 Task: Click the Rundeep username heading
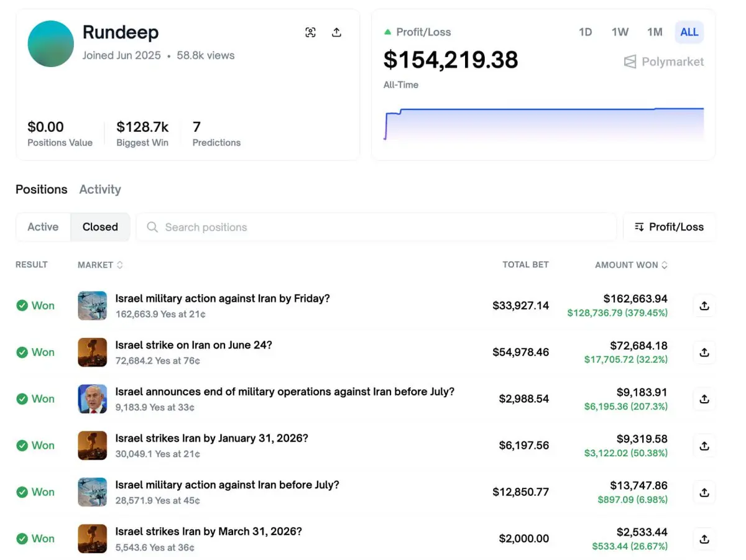click(121, 32)
